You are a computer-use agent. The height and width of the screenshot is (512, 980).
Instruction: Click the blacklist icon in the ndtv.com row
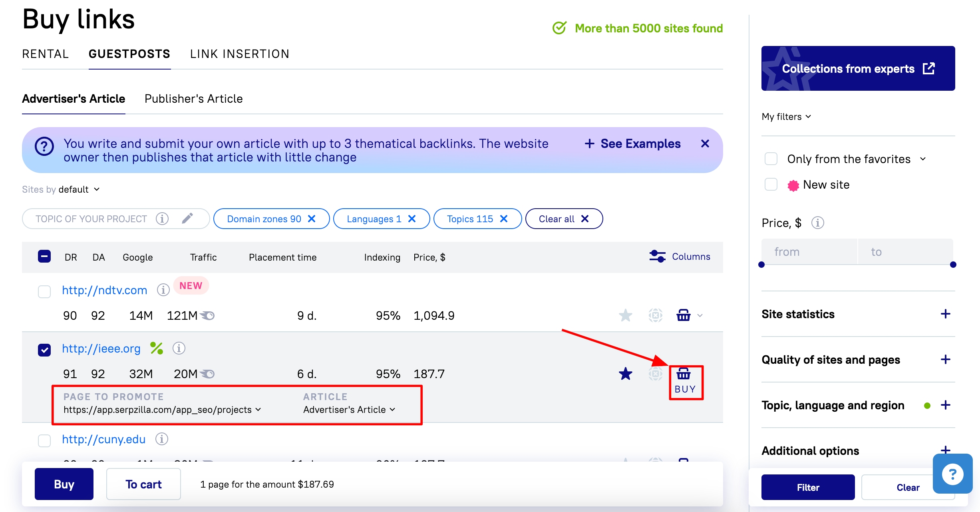(655, 315)
